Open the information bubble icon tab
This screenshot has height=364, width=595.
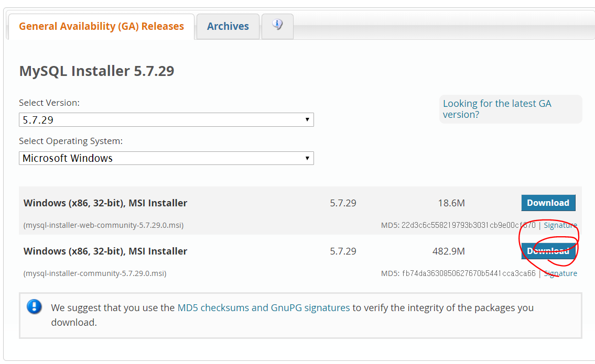pos(277,26)
